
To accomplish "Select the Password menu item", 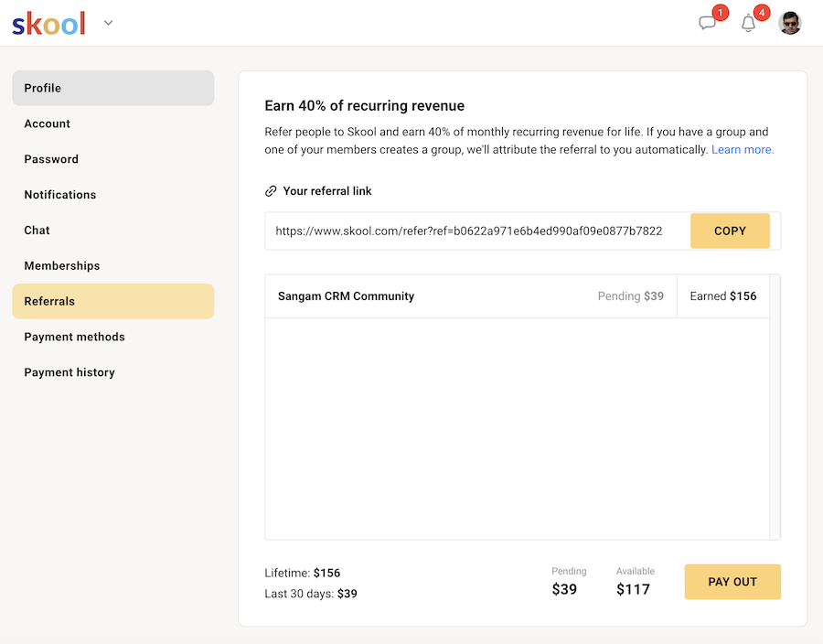I will point(112,159).
